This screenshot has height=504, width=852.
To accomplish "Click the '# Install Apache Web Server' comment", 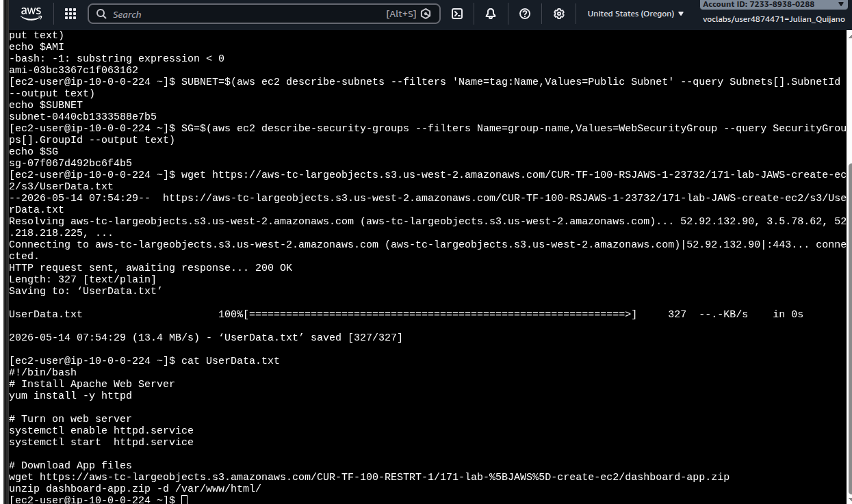I will tap(92, 384).
